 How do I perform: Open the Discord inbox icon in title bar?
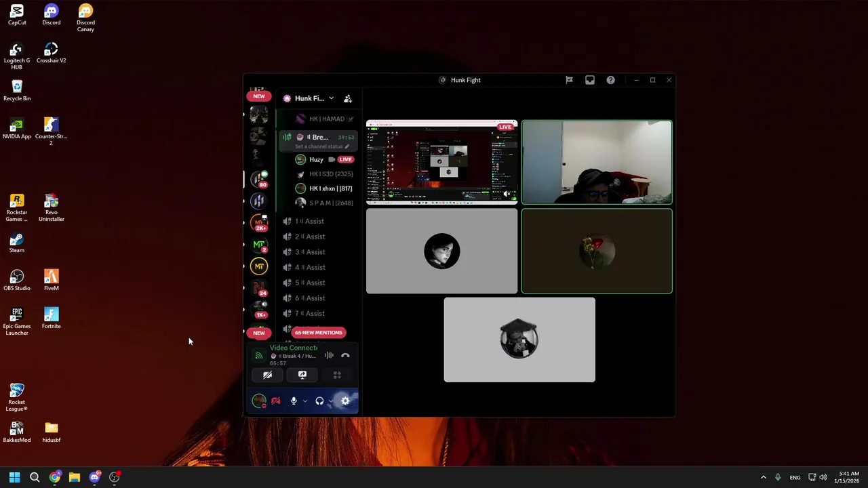click(x=590, y=80)
